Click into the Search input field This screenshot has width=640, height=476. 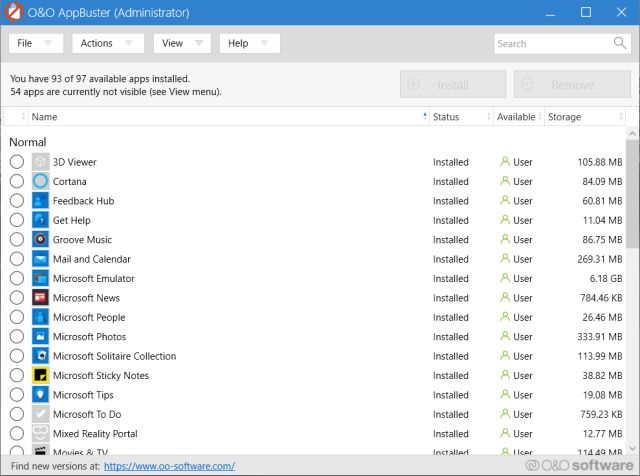(x=552, y=44)
